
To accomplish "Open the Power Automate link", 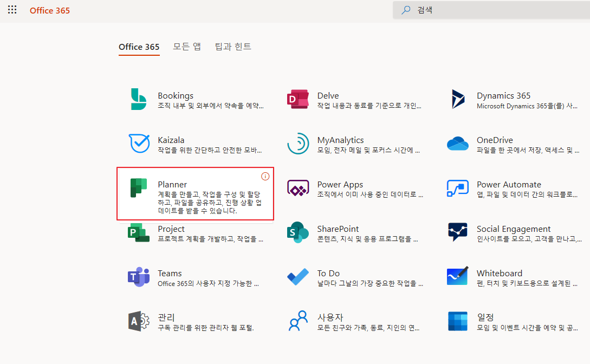I will 509,184.
